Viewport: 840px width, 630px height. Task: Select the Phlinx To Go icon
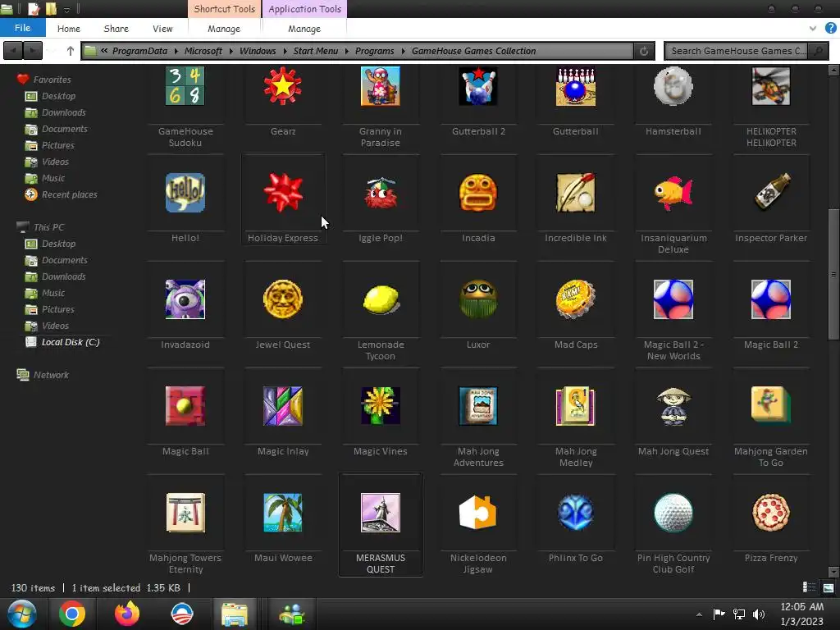point(576,513)
